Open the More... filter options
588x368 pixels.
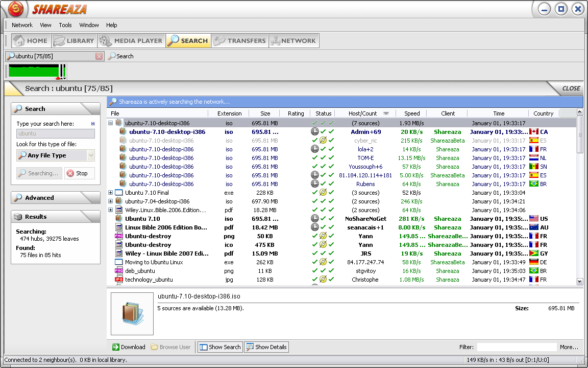(x=569, y=347)
